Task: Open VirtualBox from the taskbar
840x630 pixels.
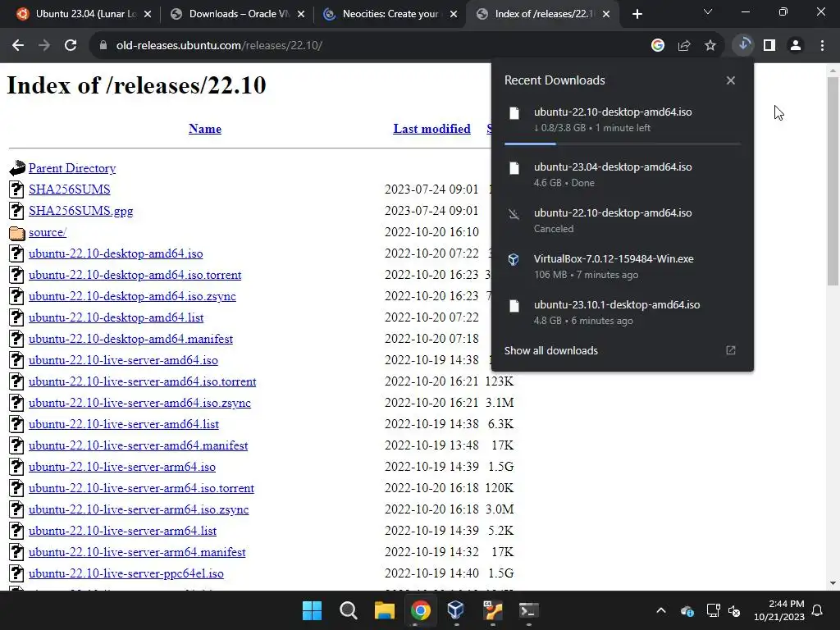Action: click(456, 610)
